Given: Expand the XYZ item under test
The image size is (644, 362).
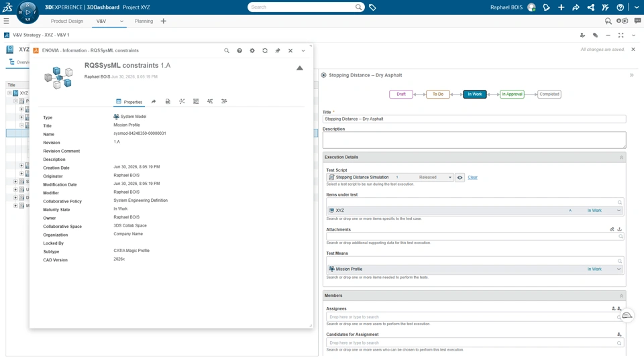Looking at the screenshot, I should [x=619, y=210].
